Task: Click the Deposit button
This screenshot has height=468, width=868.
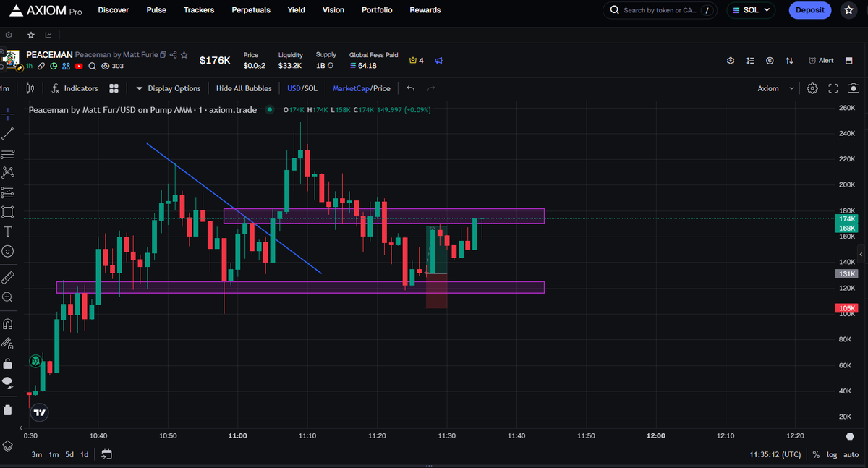Action: click(x=809, y=10)
